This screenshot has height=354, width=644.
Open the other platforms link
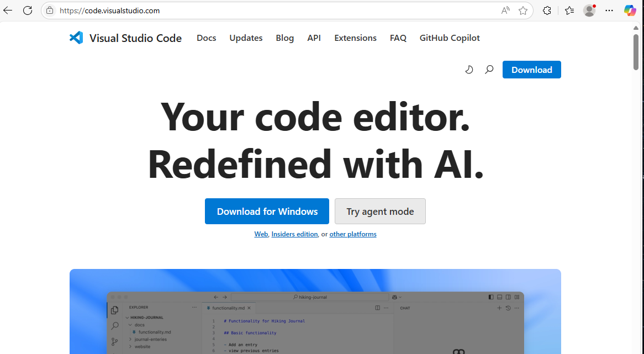(x=353, y=234)
